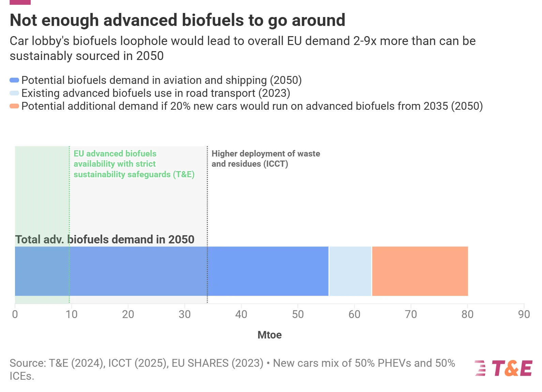Click the 50 tick label on the axis
The height and width of the screenshot is (392, 542).
[298, 314]
